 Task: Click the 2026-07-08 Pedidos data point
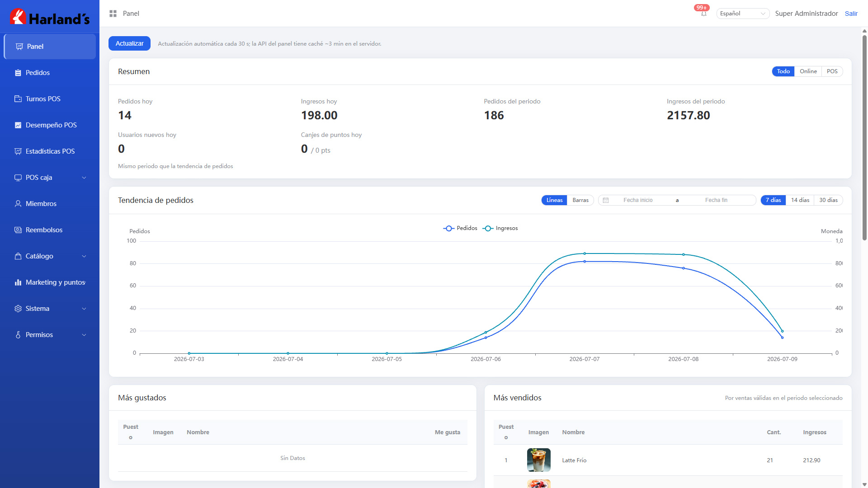click(684, 268)
